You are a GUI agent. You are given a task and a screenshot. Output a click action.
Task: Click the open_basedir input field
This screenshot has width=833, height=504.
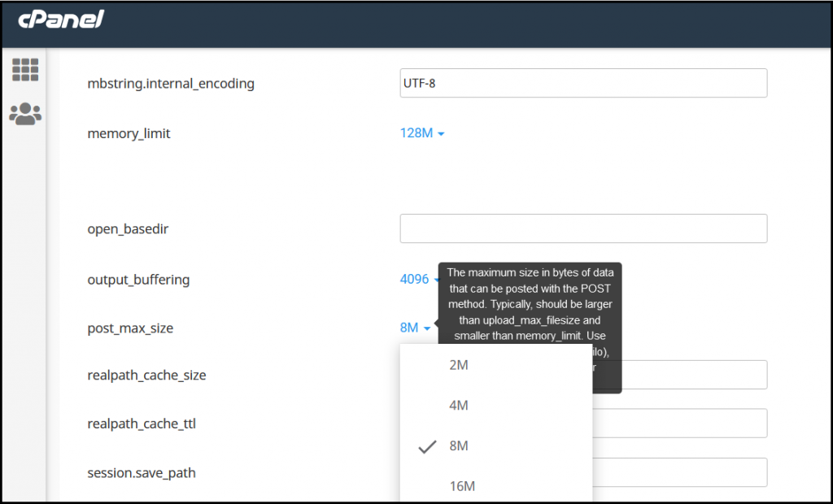[583, 228]
